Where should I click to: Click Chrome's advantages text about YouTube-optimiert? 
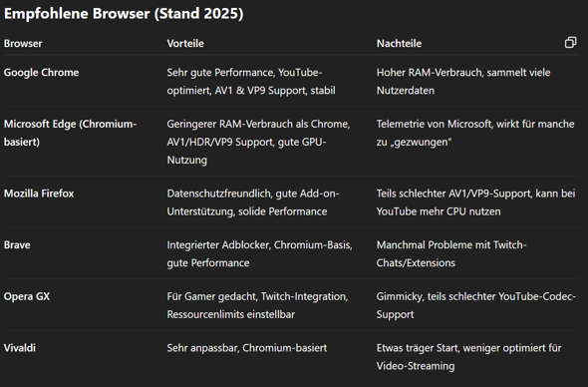251,82
